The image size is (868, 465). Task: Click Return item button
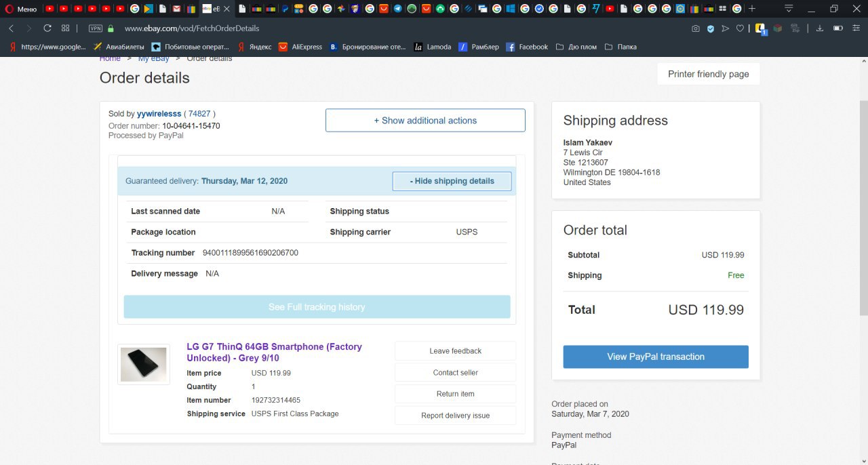tap(455, 394)
